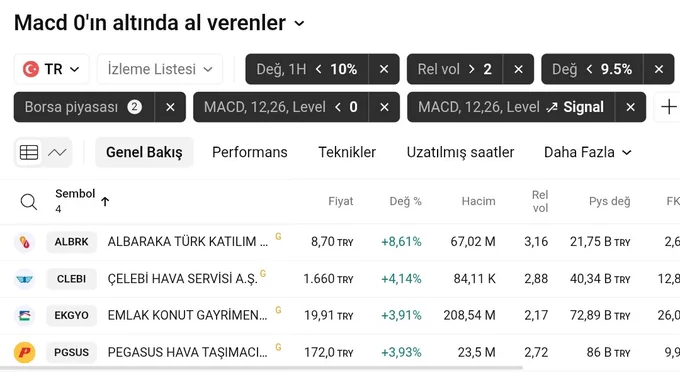Switch to chart view icon
This screenshot has height=380, width=680.
click(x=57, y=152)
